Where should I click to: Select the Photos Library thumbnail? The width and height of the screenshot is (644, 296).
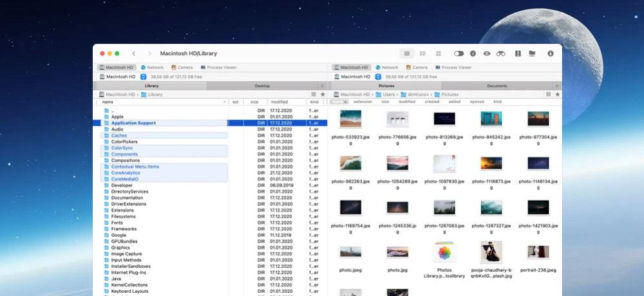(x=444, y=252)
